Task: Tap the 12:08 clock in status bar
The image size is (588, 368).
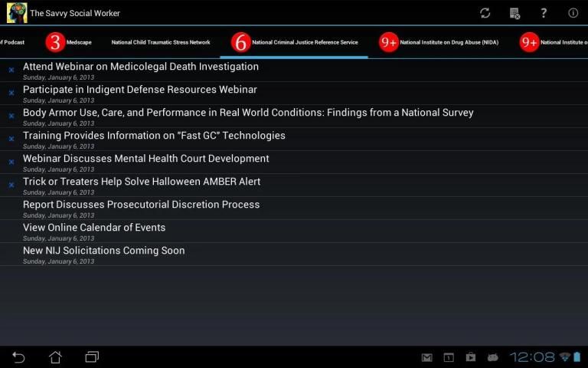Action: click(532, 357)
